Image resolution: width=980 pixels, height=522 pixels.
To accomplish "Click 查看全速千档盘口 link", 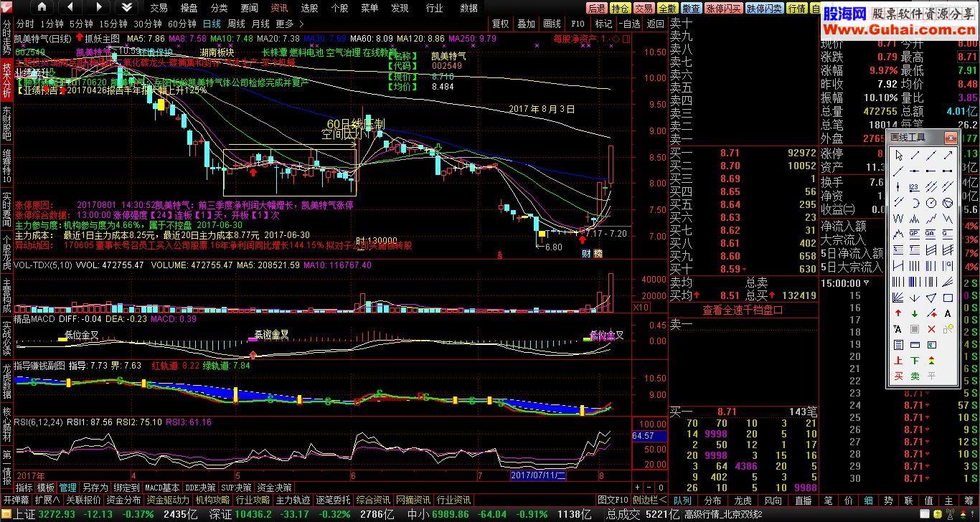I will [743, 310].
